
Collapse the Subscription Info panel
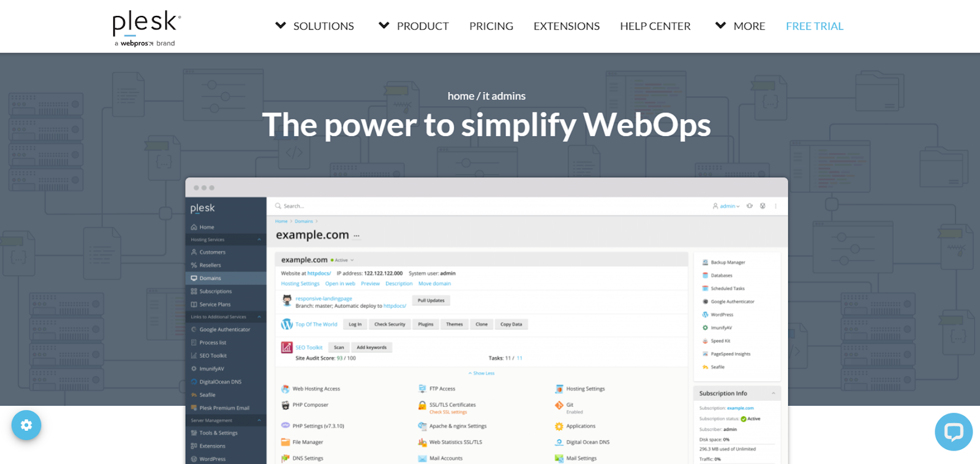[x=773, y=394]
